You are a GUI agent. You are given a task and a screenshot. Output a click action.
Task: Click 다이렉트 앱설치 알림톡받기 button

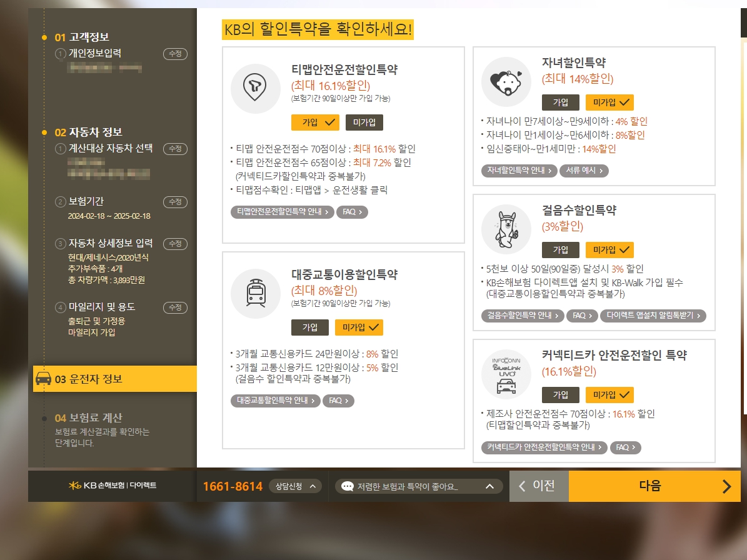[653, 315]
